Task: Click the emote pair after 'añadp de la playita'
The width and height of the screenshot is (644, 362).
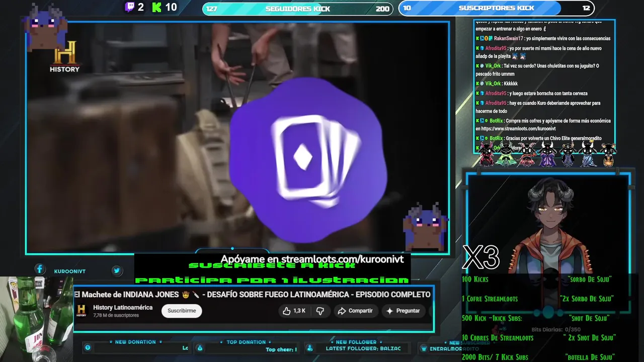Action: [x=518, y=56]
